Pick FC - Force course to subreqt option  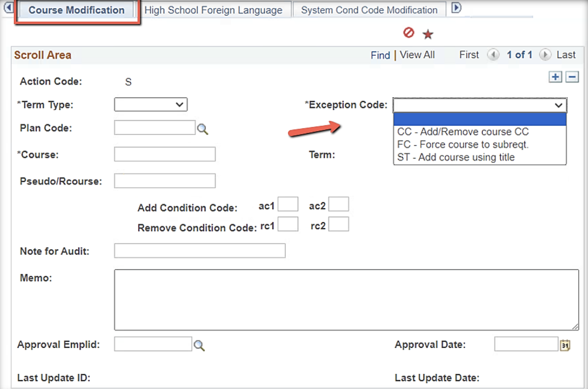pyautogui.click(x=463, y=145)
